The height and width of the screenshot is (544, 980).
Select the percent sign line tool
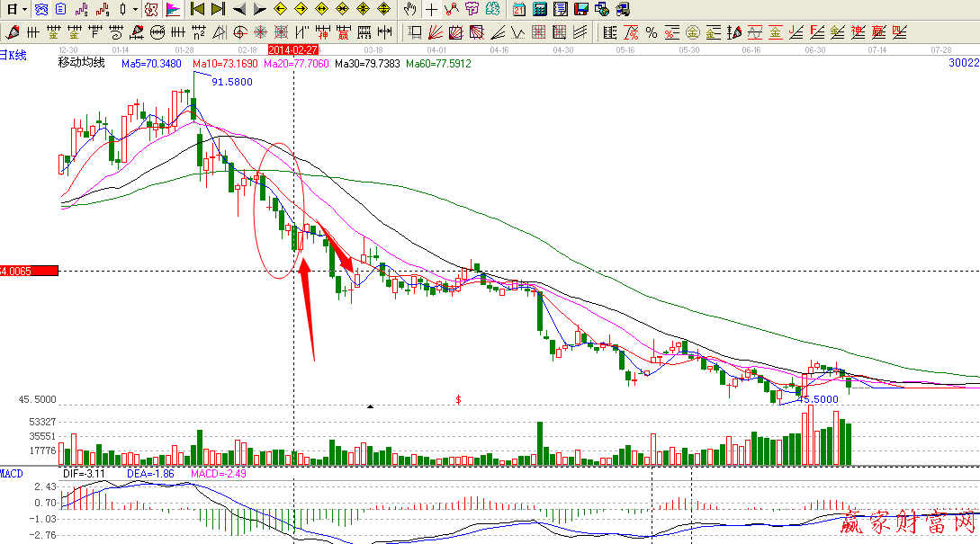click(652, 33)
